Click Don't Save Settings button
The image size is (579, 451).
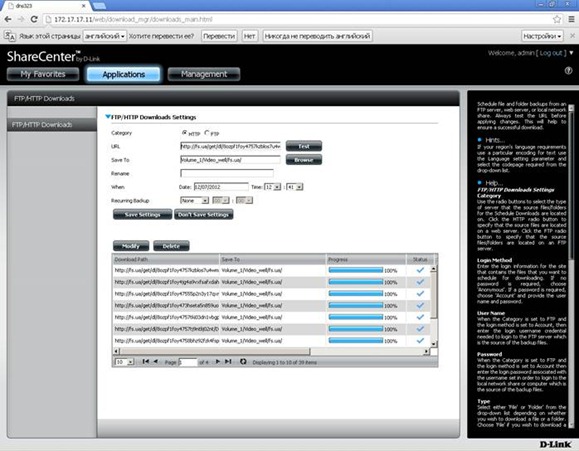[203, 215]
